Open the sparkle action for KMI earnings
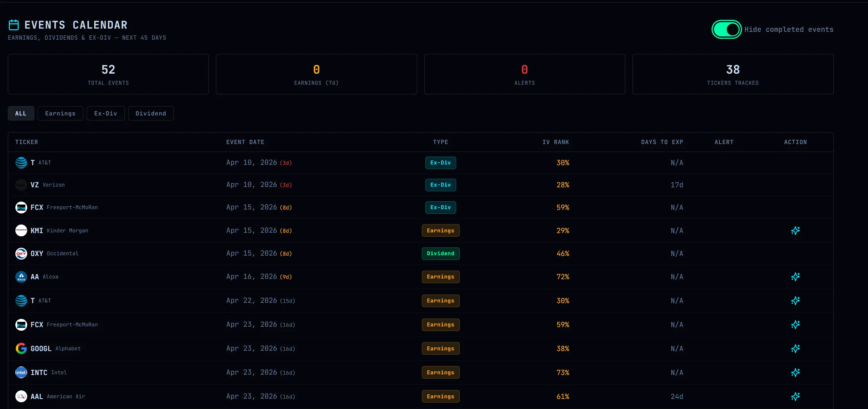 point(795,231)
